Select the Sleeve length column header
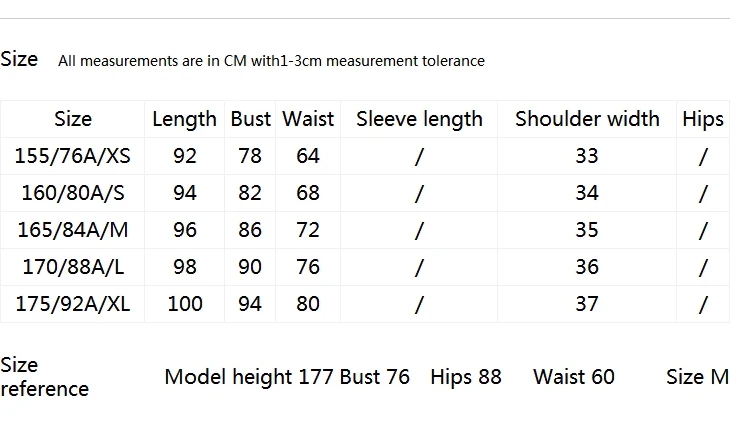The width and height of the screenshot is (730, 428). pos(419,120)
